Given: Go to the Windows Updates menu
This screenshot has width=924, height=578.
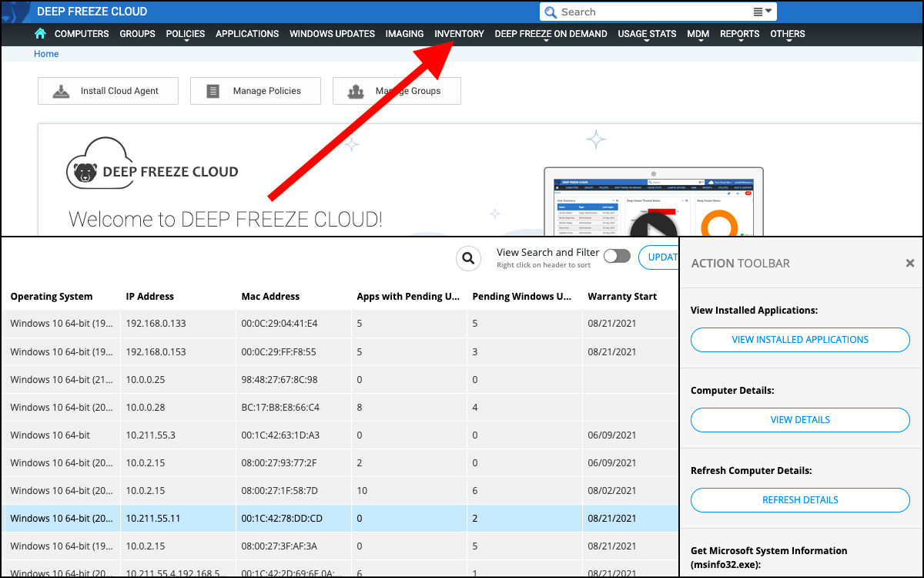Looking at the screenshot, I should click(332, 34).
